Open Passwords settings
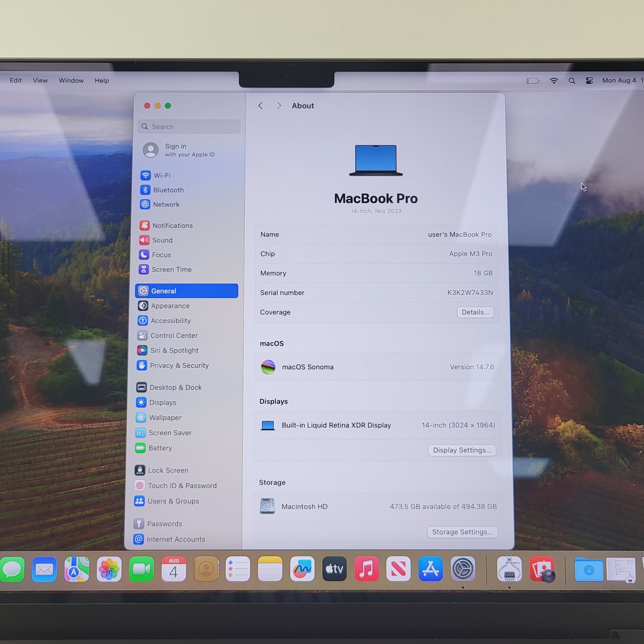 pyautogui.click(x=158, y=524)
